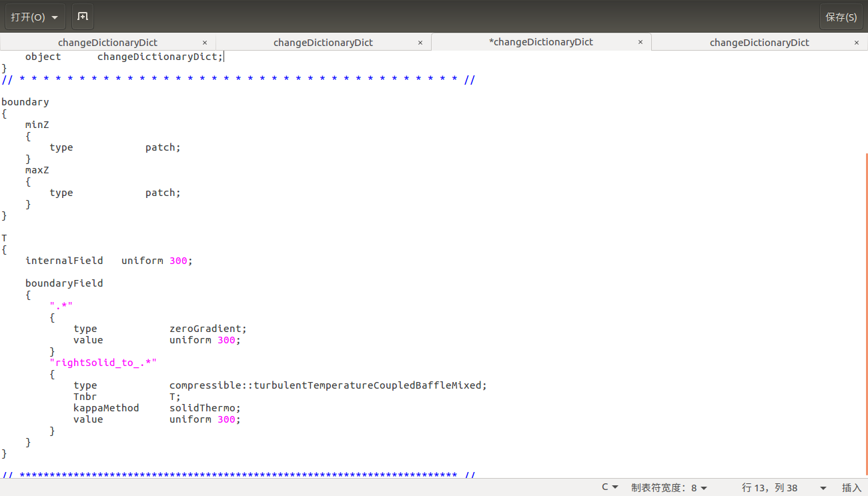Click the internalField line in the editor
Viewport: 868px width, 496px height.
click(x=108, y=261)
